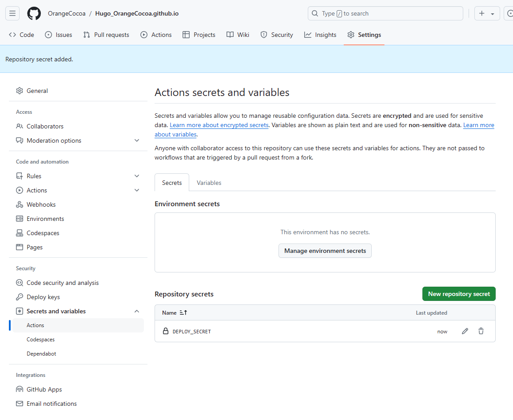Viewport: 513px width, 420px height.
Task: Click the Environments server icon
Action: tap(20, 219)
